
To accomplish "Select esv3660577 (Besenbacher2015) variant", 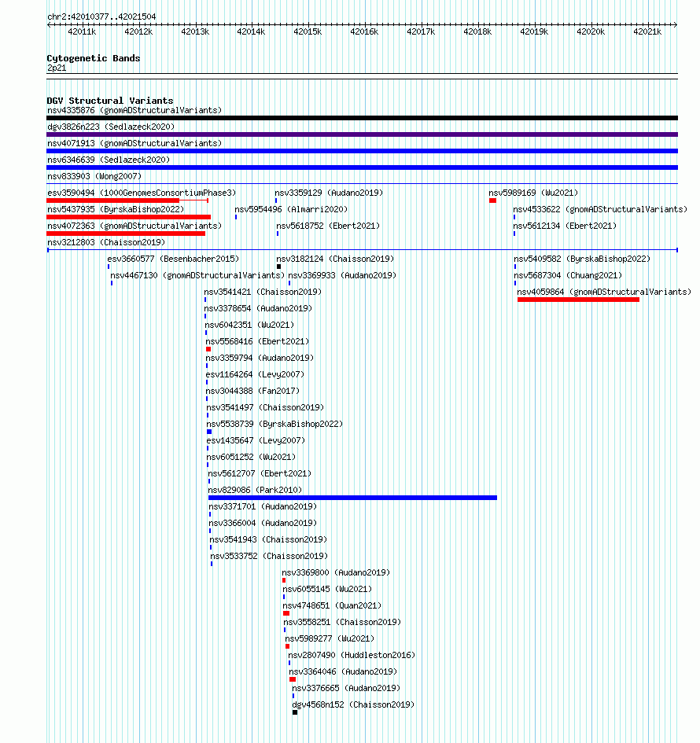I will point(173,259).
